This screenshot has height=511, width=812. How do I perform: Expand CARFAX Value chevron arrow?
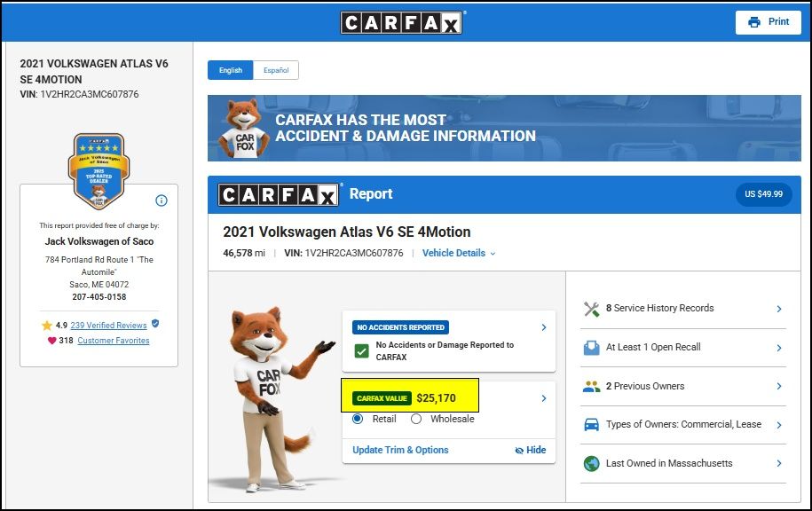point(544,398)
